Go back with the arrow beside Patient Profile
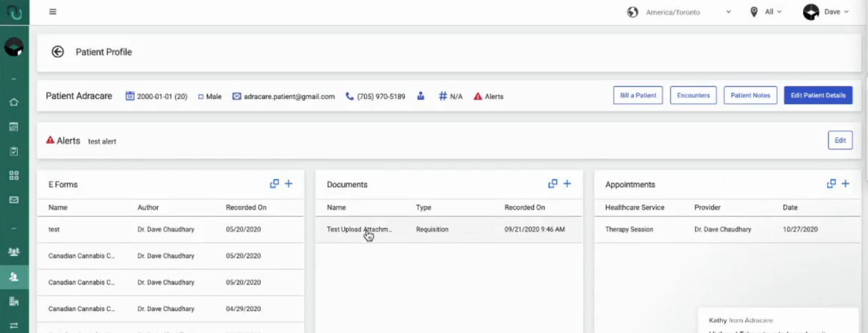Image resolution: width=868 pixels, height=333 pixels. click(x=58, y=52)
